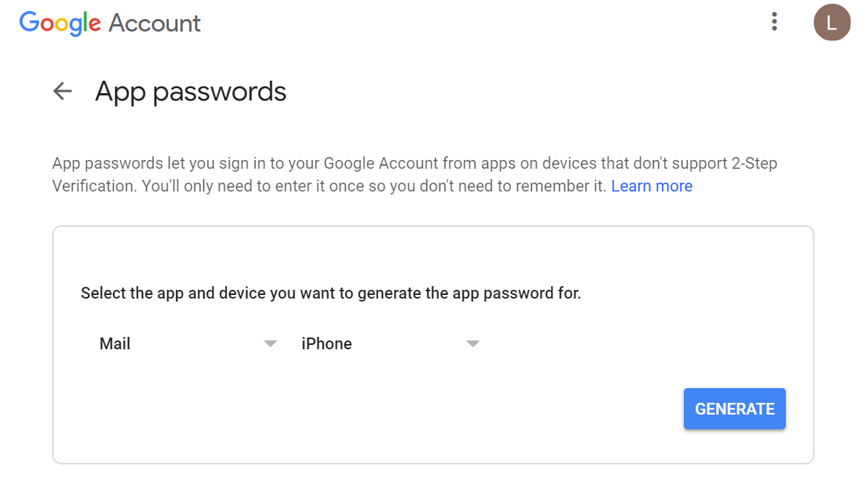Click the App passwords page heading
Viewport: 868px width, 485px height.
click(x=191, y=92)
